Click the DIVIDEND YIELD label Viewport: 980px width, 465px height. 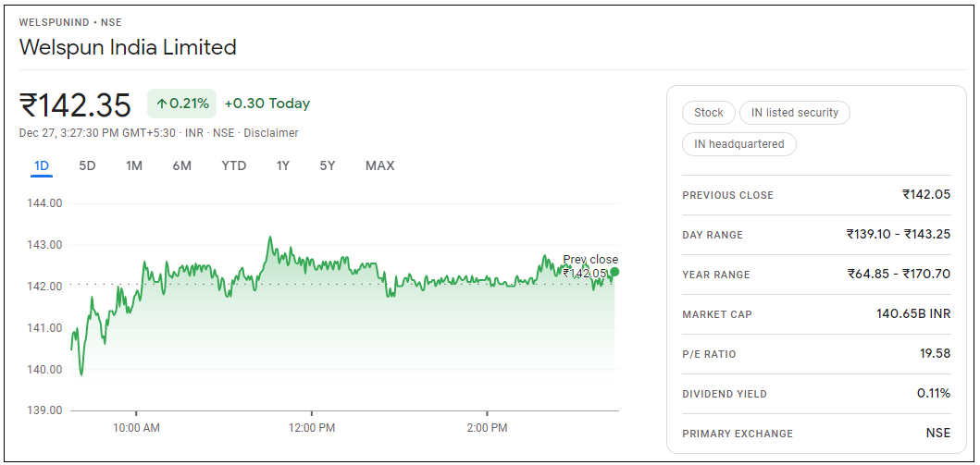coord(725,395)
